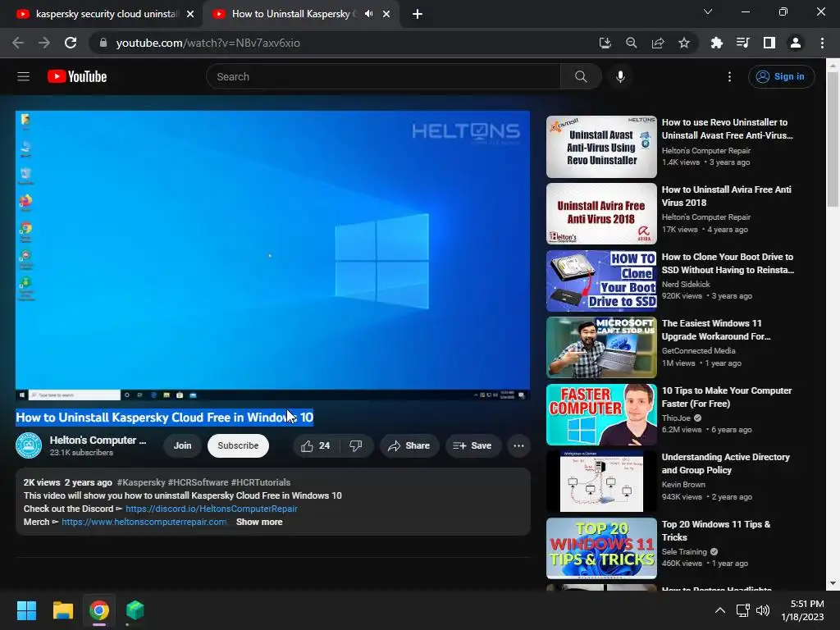Open a new browser tab
This screenshot has width=840, height=630.
pos(418,14)
